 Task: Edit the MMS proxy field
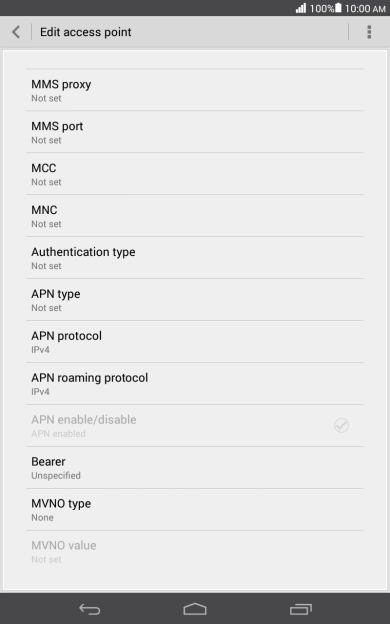coord(195,90)
